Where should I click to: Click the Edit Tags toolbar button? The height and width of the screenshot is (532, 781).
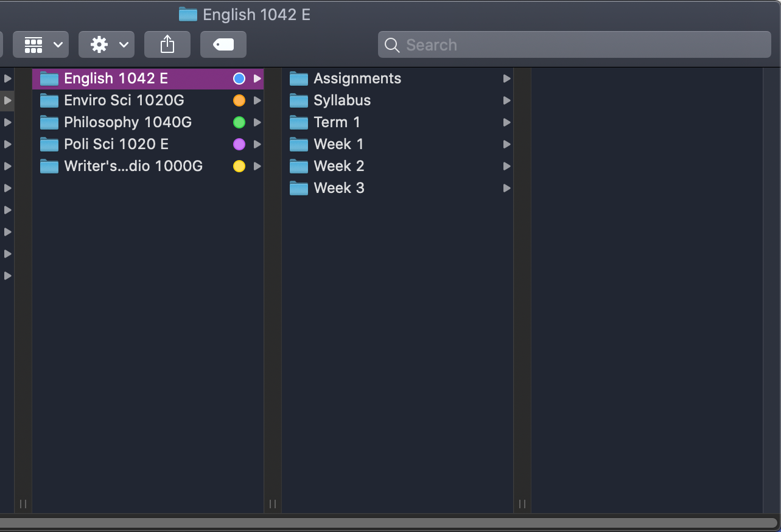(223, 44)
